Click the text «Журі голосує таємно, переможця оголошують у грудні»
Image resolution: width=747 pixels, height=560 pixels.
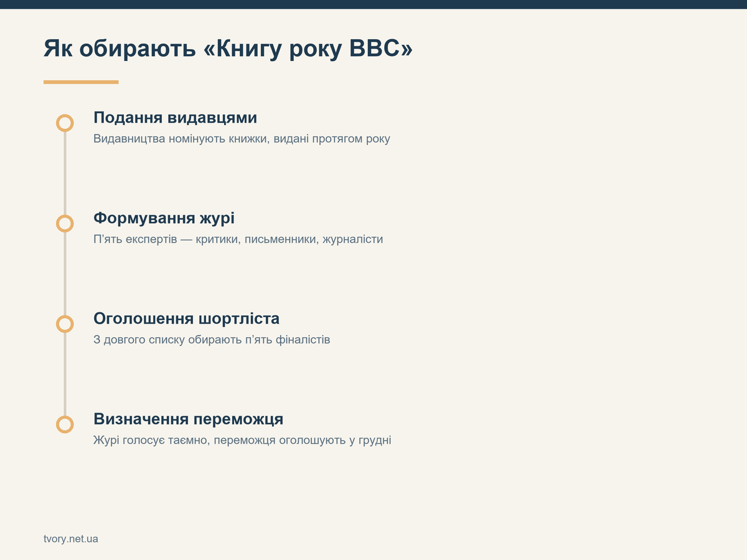click(x=242, y=441)
